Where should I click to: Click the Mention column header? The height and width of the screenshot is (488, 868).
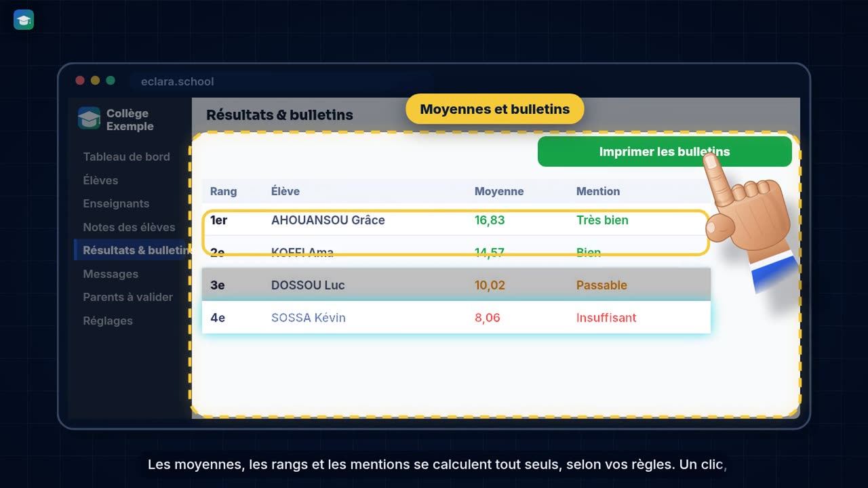(598, 191)
